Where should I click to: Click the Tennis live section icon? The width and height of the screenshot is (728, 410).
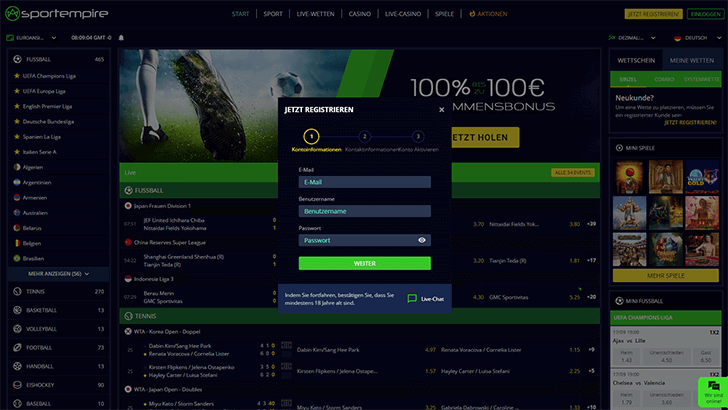129,316
